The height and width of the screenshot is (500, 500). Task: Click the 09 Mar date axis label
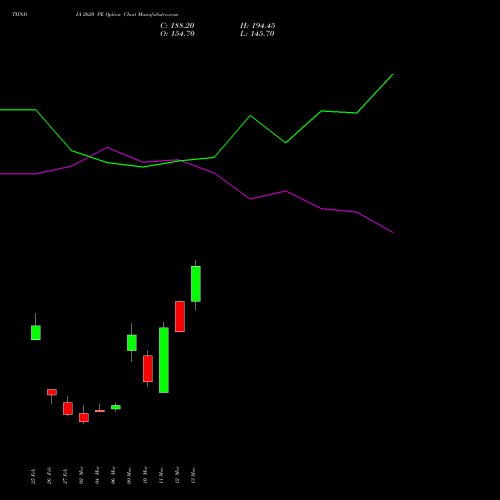129,476
